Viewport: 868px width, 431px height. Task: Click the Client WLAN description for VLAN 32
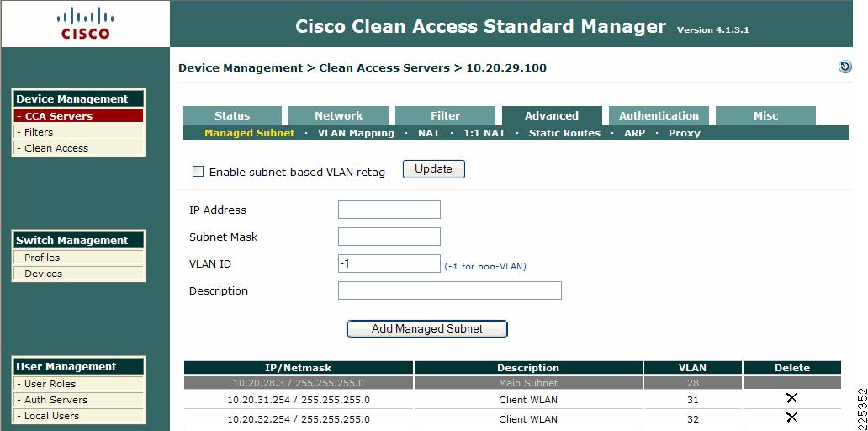[528, 419]
